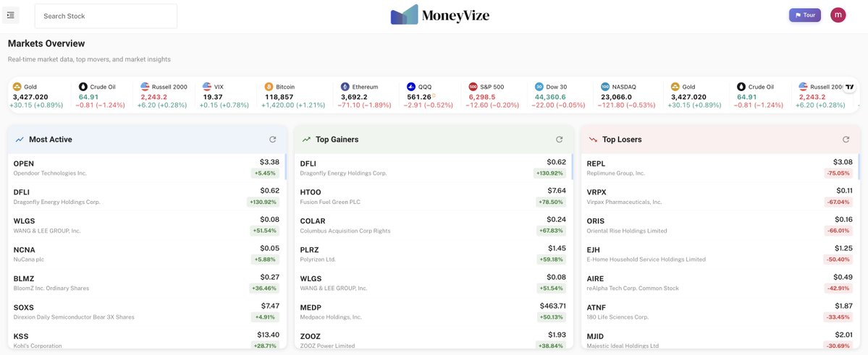Click the VIX flag icon

click(207, 87)
